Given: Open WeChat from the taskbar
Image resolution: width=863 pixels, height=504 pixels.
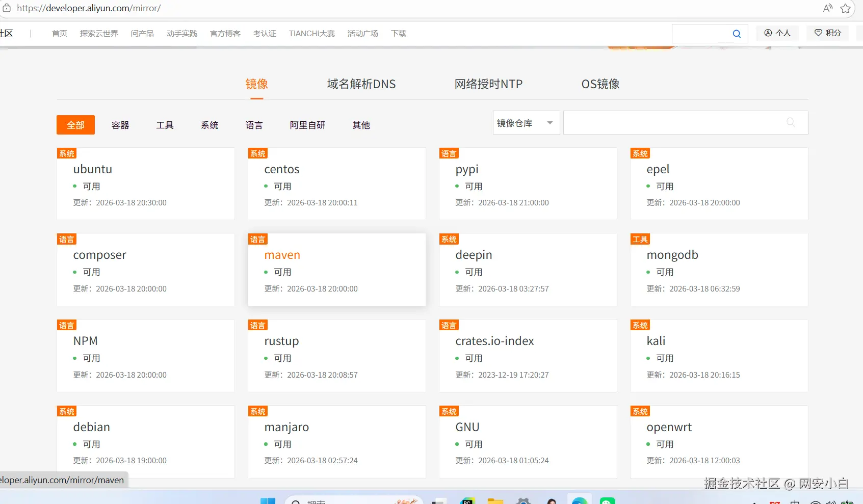Looking at the screenshot, I should pos(608,501).
